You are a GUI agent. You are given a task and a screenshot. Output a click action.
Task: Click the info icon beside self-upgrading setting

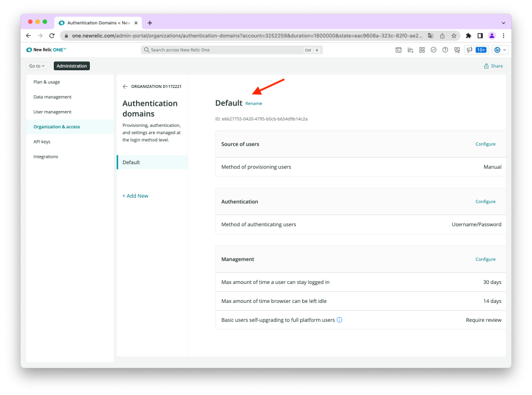pos(340,320)
